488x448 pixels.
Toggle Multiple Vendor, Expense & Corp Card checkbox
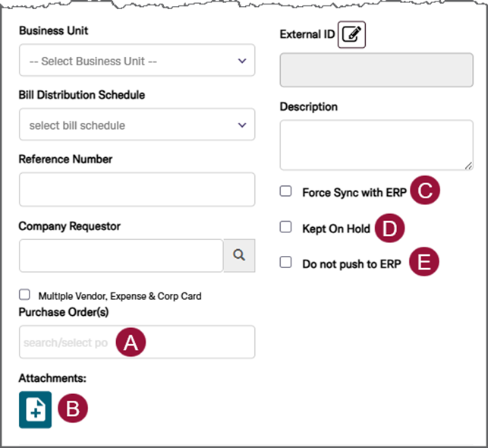point(24,295)
